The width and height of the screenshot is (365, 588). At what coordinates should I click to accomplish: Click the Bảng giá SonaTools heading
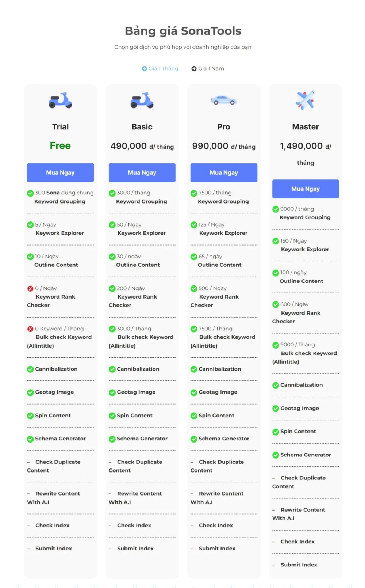coord(183,31)
